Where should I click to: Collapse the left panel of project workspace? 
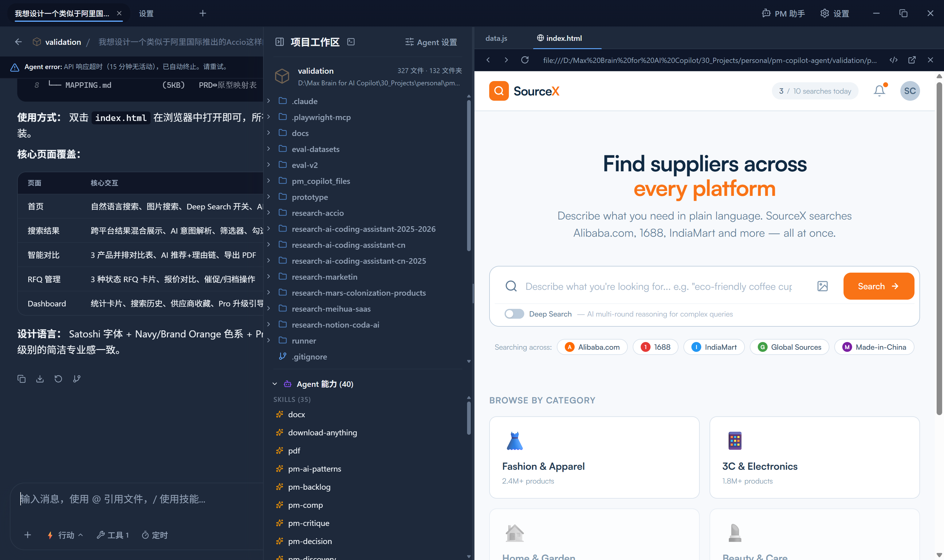click(x=279, y=42)
